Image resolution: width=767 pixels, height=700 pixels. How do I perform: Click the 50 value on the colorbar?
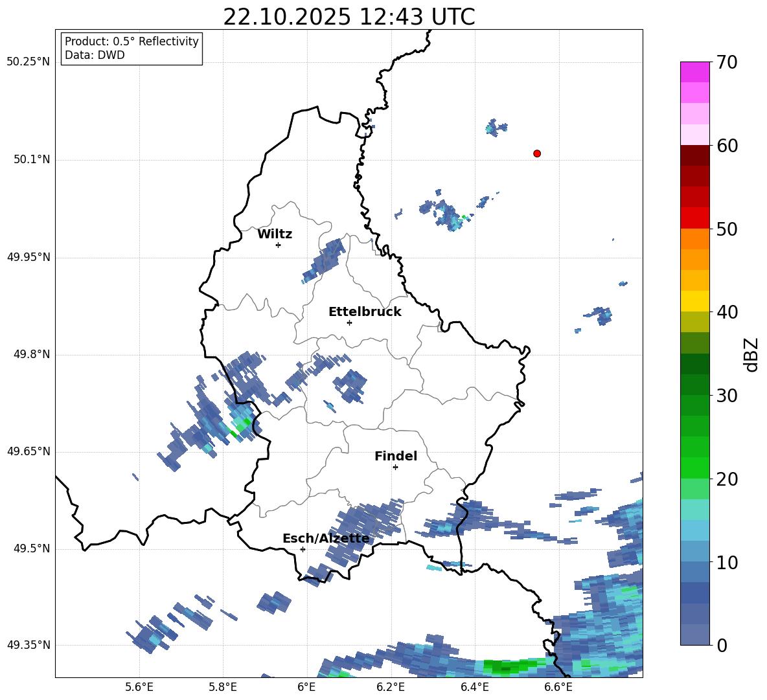[727, 229]
